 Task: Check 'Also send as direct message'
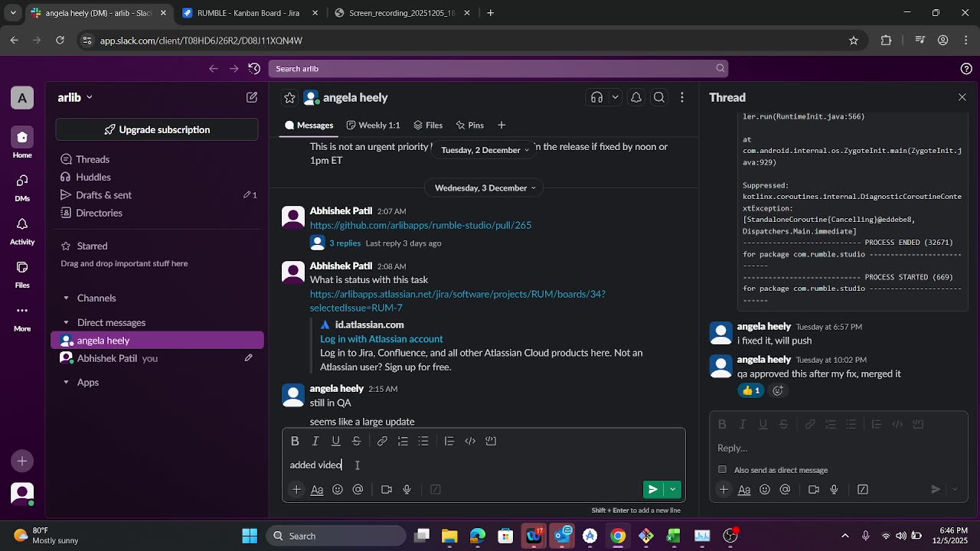722,470
